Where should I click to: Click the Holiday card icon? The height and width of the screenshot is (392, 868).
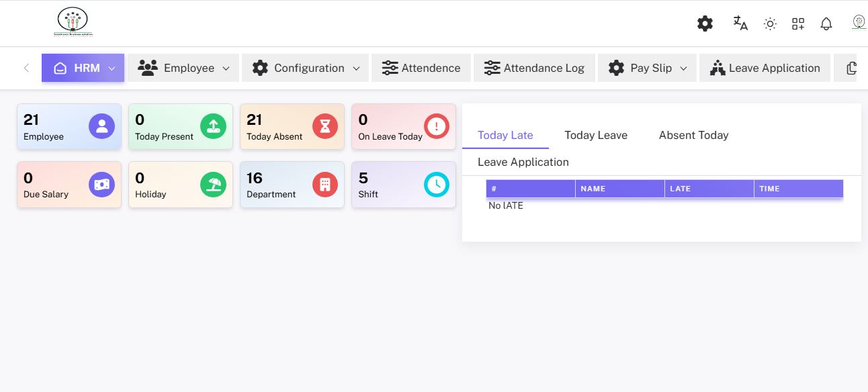coord(213,185)
